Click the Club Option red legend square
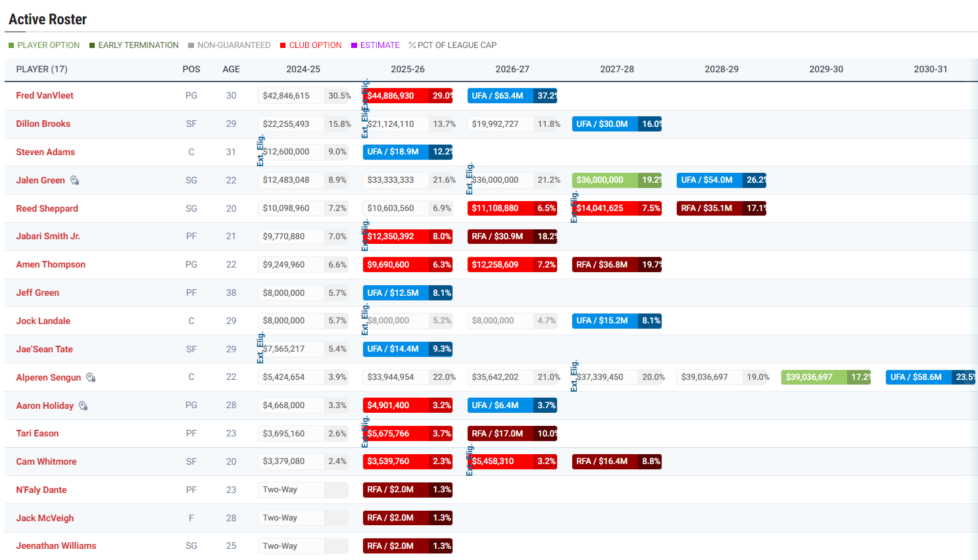Screen dimensions: 978x560 283,45
